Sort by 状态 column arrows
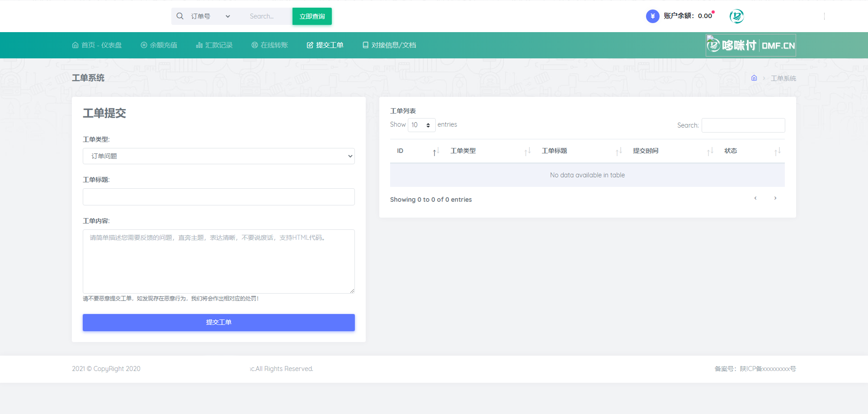The height and width of the screenshot is (414, 868). click(777, 151)
